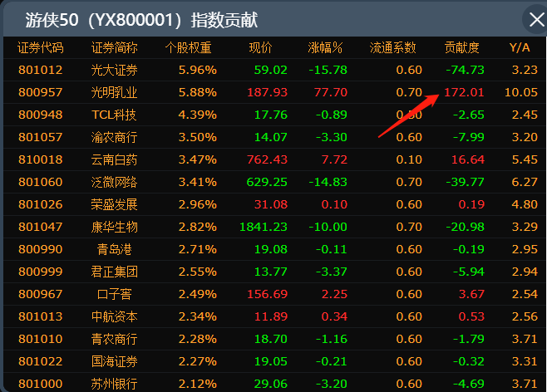Sort by 贡献度 column header
The width and height of the screenshot is (547, 392).
(x=462, y=47)
